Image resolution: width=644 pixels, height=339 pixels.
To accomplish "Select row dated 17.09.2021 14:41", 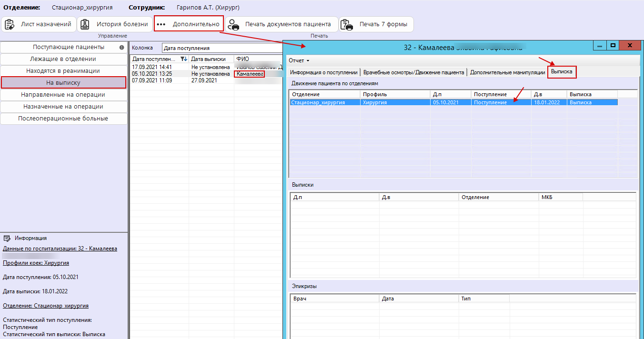I will click(206, 67).
